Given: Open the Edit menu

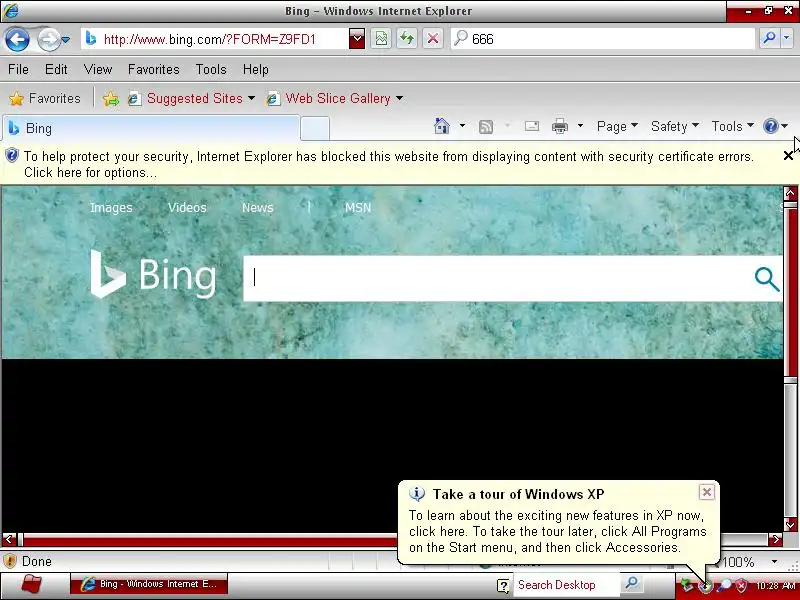Looking at the screenshot, I should point(56,69).
